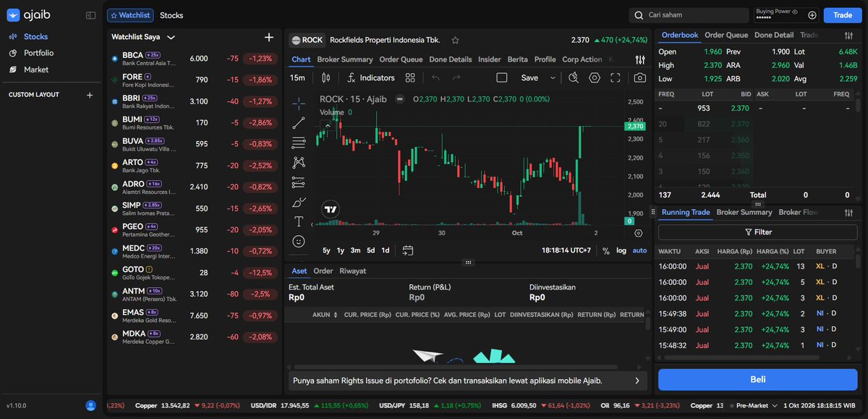
Task: Open indicator templates grid
Action: click(x=410, y=77)
